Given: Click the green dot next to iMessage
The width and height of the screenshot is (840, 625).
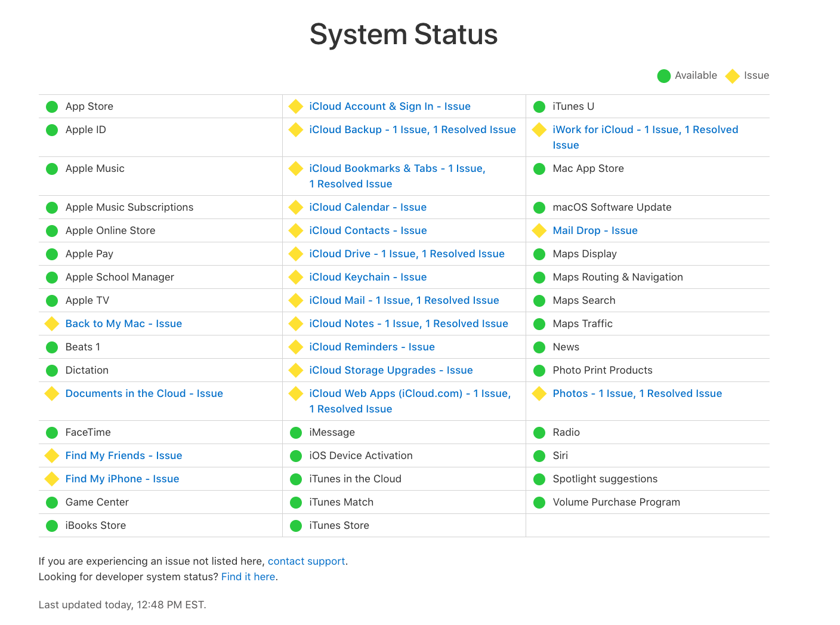Looking at the screenshot, I should click(295, 433).
